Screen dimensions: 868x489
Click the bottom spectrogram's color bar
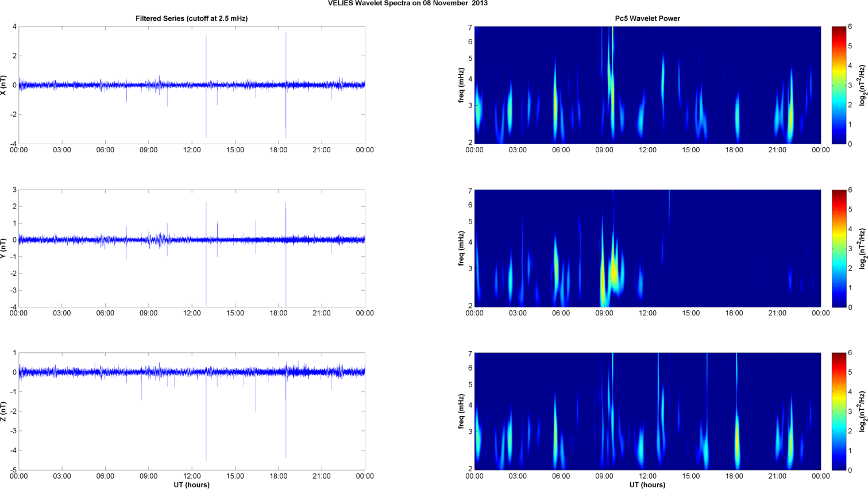pos(839,411)
